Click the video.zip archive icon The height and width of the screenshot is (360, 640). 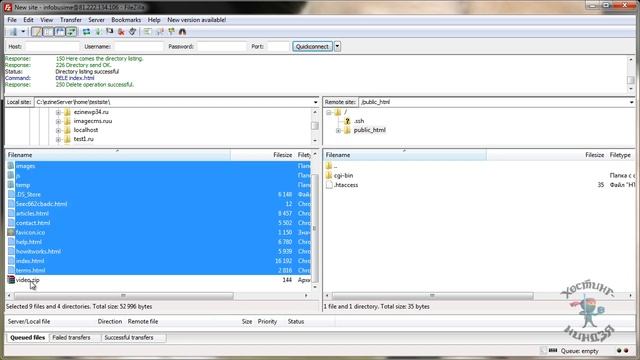coord(11,280)
